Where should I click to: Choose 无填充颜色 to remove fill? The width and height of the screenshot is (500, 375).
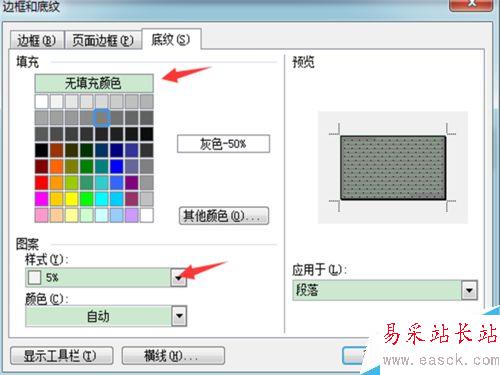point(94,83)
